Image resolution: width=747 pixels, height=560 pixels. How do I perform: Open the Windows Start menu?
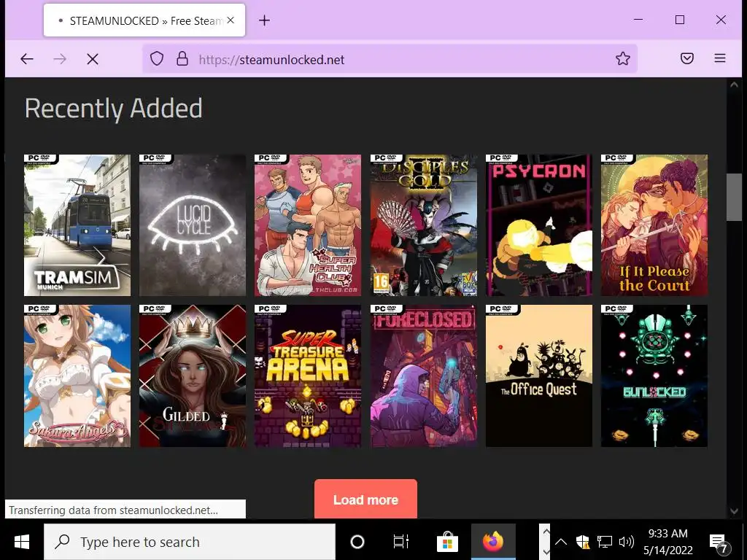click(21, 542)
